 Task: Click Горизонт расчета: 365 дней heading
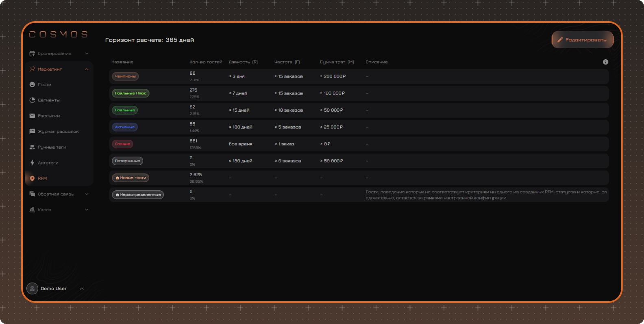tap(150, 40)
